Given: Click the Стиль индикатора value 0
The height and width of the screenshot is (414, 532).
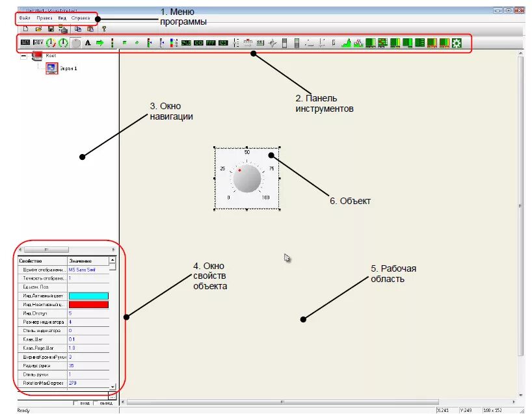Looking at the screenshot, I should point(70,331).
